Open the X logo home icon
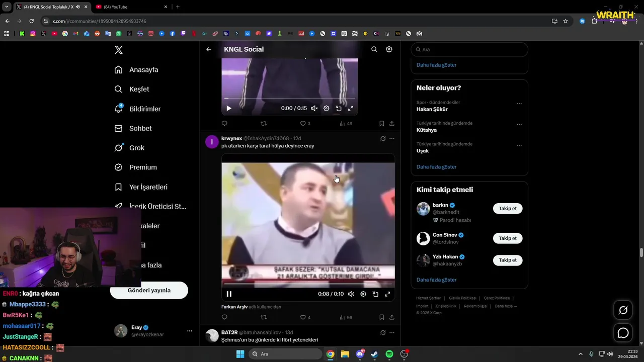 pyautogui.click(x=118, y=50)
